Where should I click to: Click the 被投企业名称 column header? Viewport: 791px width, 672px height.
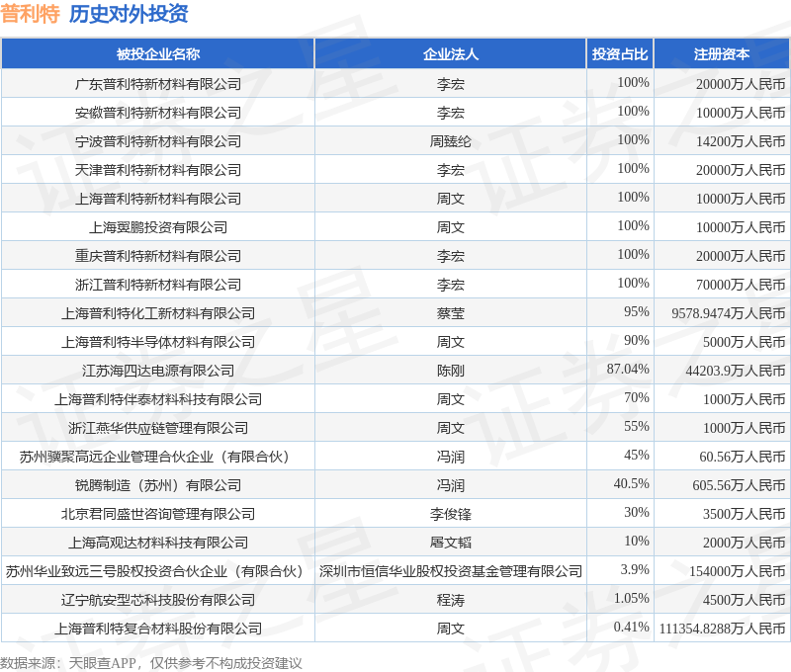(x=158, y=54)
